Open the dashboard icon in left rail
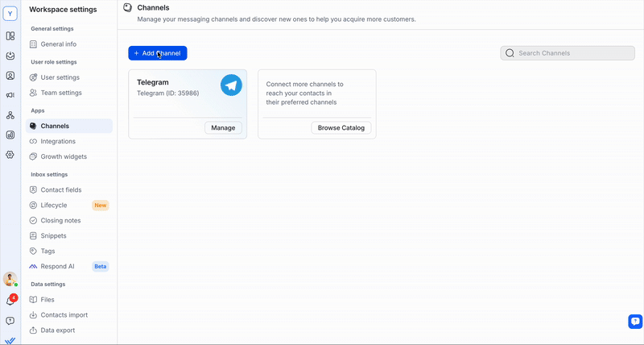644x345 pixels. point(10,36)
